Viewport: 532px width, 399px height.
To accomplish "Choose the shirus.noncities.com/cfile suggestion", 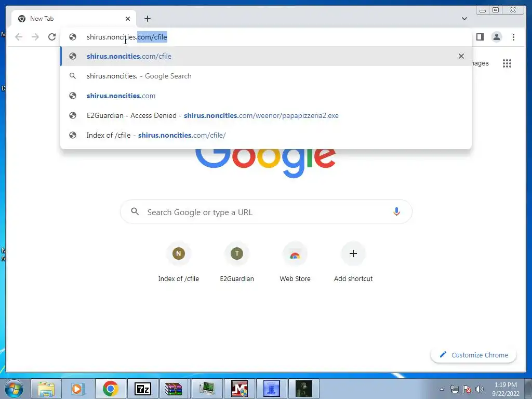I will (x=265, y=56).
